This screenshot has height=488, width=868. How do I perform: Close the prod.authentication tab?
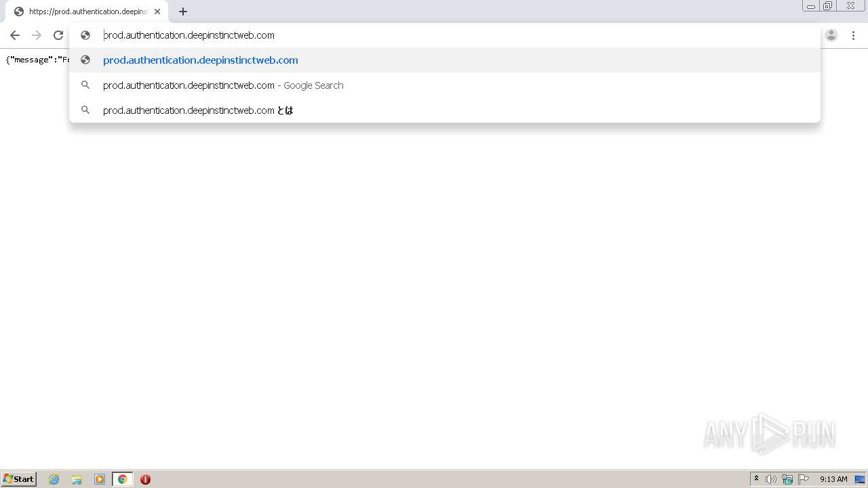pyautogui.click(x=157, y=12)
